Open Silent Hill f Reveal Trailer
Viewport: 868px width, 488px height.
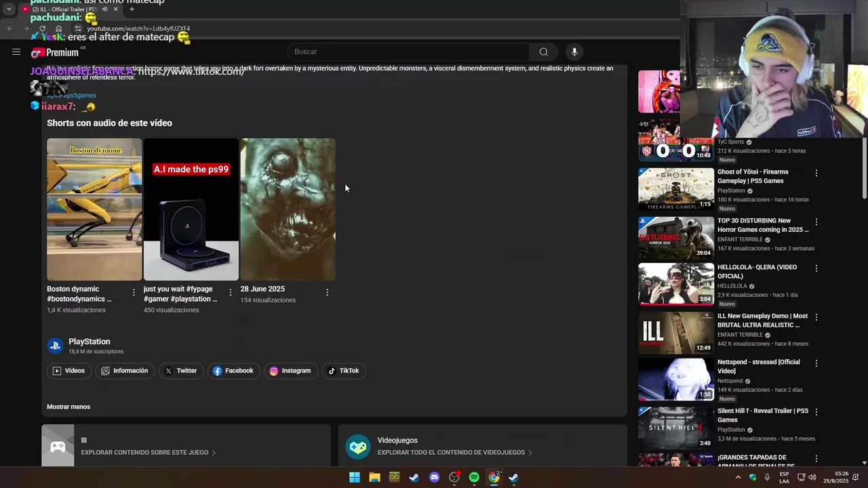[763, 415]
